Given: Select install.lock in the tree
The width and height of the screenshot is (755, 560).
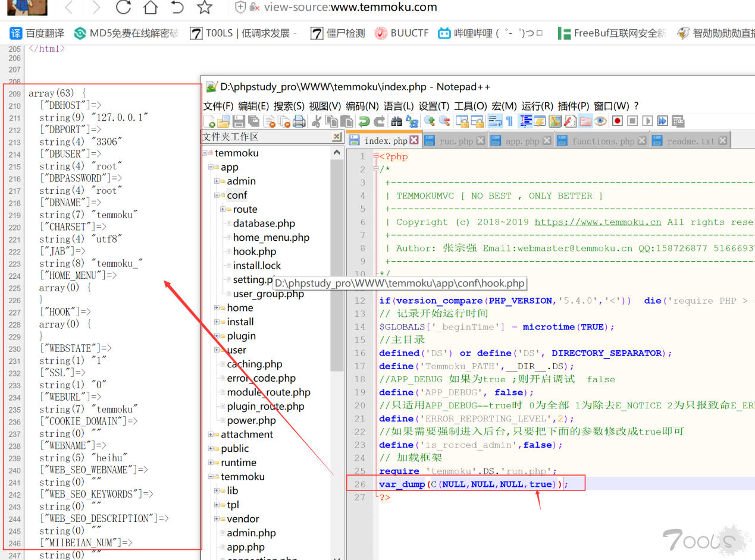Looking at the screenshot, I should point(256,266).
